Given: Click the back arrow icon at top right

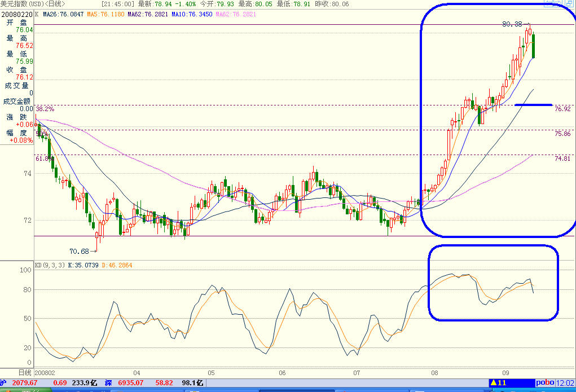Looking at the screenshot, I should point(549,4).
